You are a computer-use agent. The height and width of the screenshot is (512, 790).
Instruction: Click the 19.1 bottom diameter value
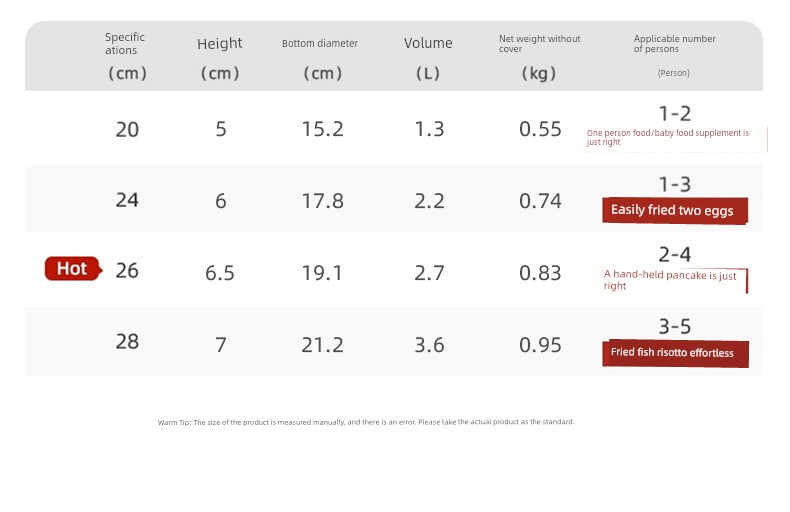(x=322, y=273)
